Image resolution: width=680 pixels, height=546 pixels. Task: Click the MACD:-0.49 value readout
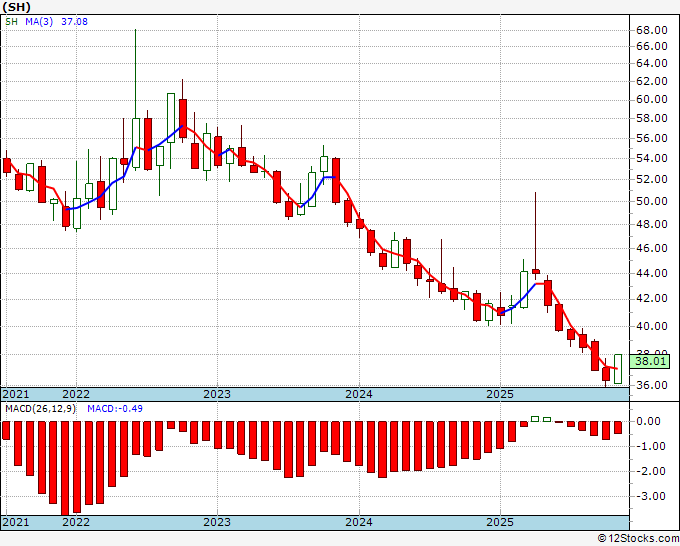tap(115, 409)
